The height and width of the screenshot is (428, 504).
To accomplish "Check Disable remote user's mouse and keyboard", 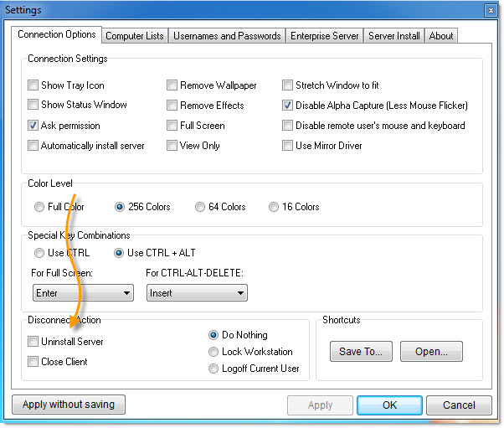I will (x=287, y=126).
